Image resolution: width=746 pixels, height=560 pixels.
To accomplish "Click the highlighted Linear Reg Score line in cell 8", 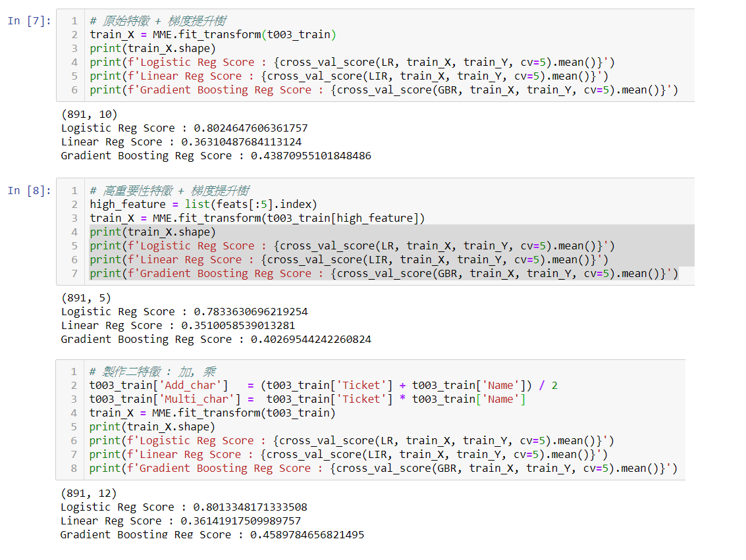I will [349, 259].
